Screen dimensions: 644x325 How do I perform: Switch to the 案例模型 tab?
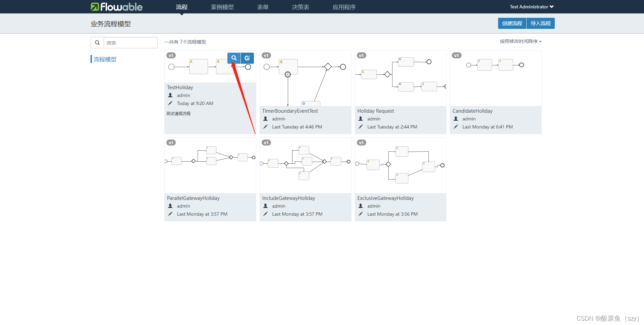click(x=222, y=7)
